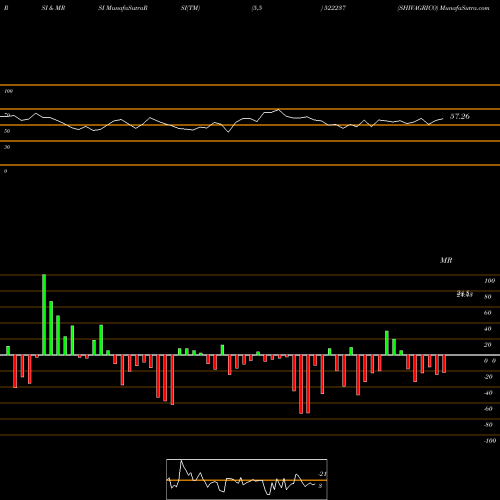The height and width of the screenshot is (500, 500).
Task: Click the -21 label in mini chart
Action: [322, 474]
